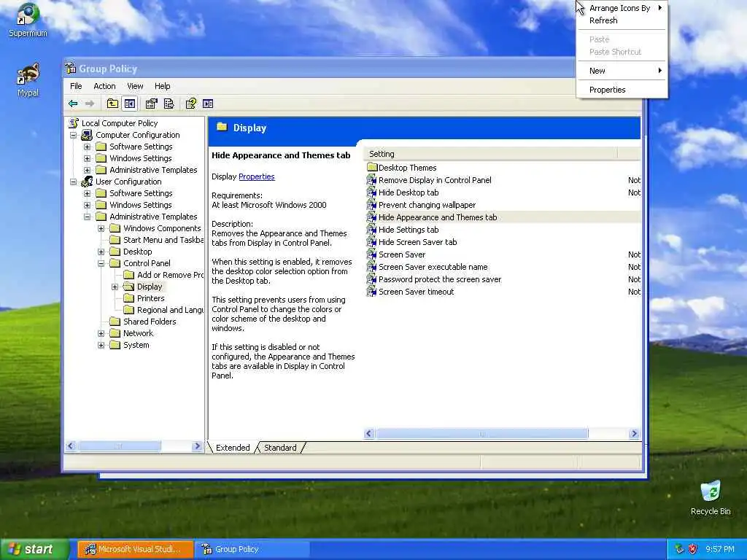Screen dimensions: 747x560
Task: Open the New submenu in context menu
Action: pyautogui.click(x=622, y=71)
